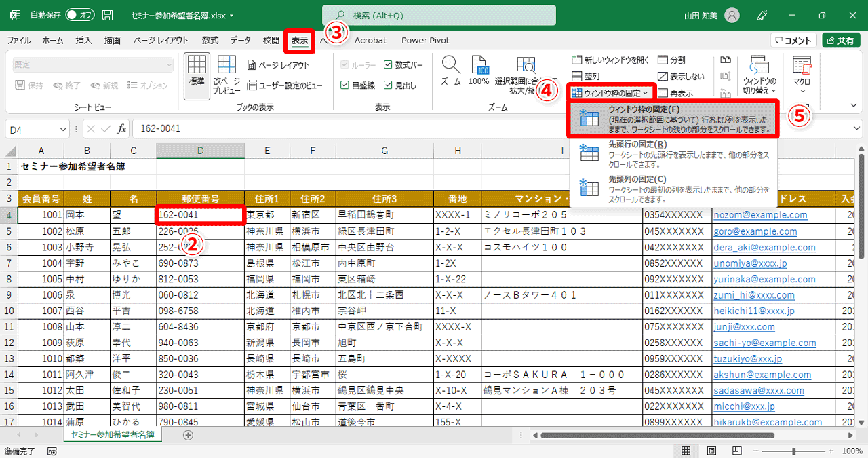Open the ウィンドウ枠の固定 dropdown

(607, 91)
